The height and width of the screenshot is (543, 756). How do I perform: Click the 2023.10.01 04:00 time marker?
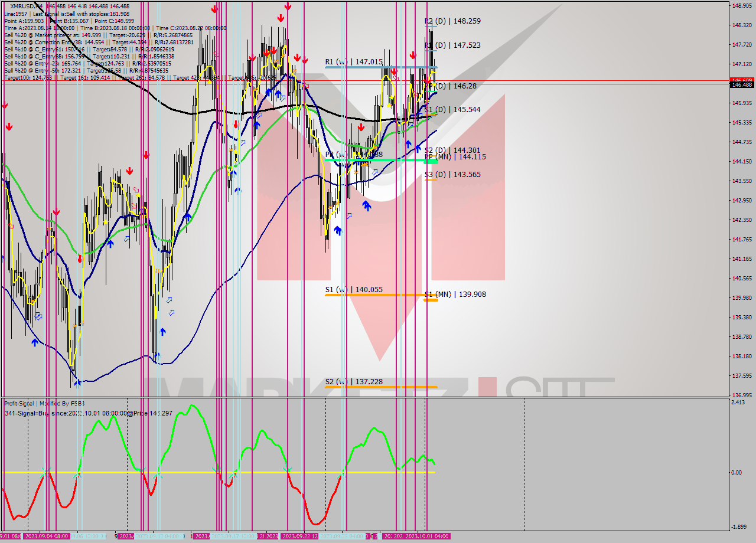pyautogui.click(x=427, y=536)
